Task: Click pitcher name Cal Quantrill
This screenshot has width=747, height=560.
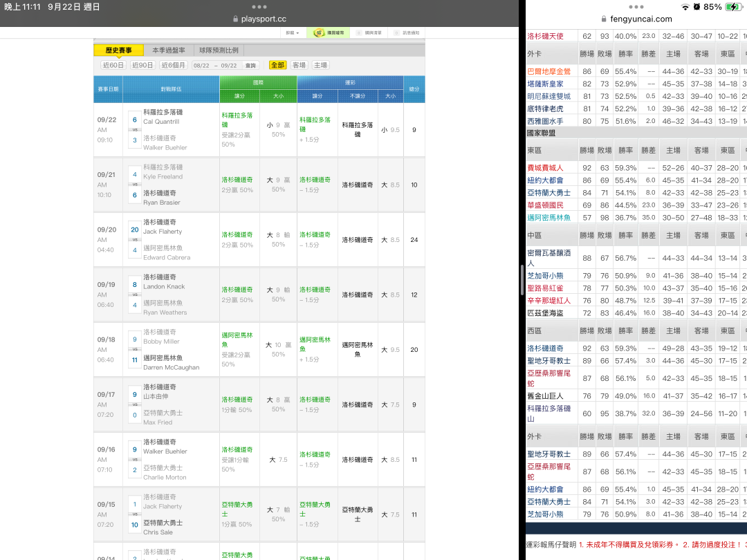Action: (x=161, y=122)
